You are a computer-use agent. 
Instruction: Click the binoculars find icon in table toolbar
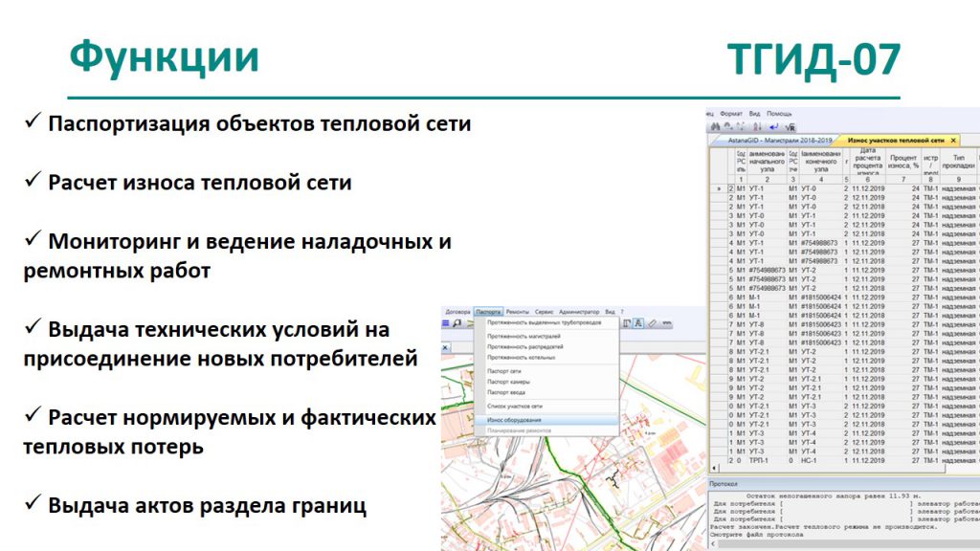[x=716, y=127]
